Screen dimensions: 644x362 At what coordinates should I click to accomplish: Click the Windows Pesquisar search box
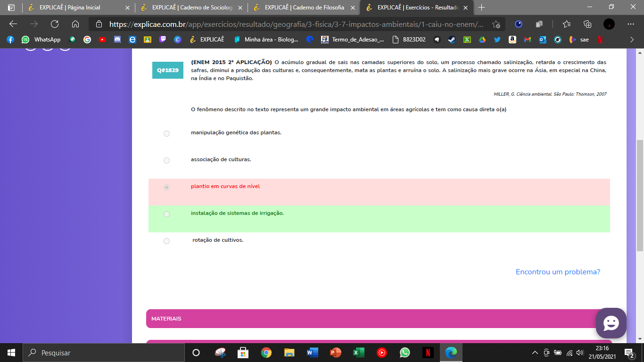(104, 353)
